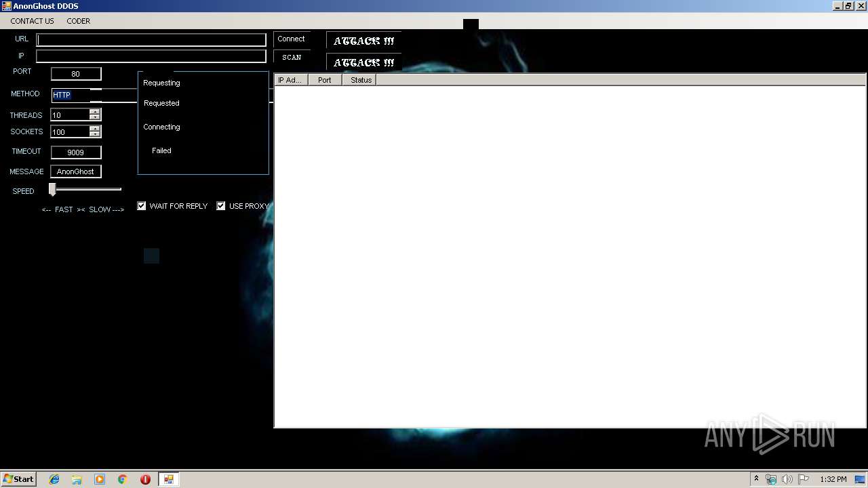Click the FAST >< SLOW speed legend
The width and height of the screenshot is (868, 488).
click(83, 209)
